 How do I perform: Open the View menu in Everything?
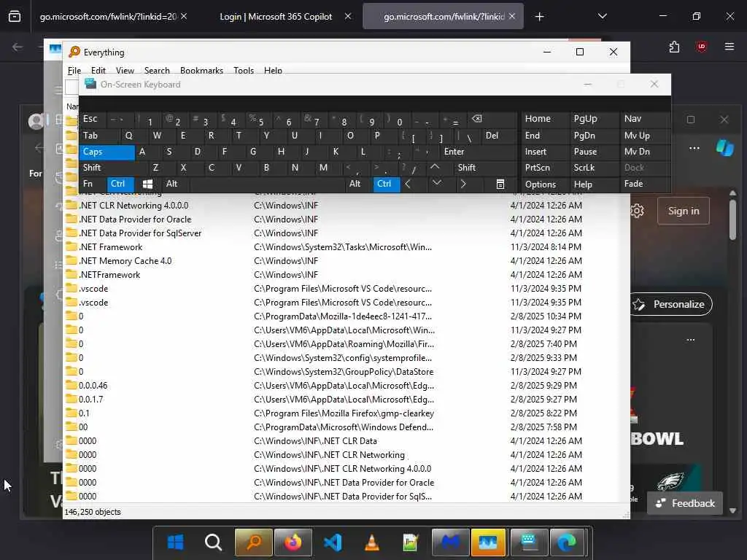coord(125,71)
